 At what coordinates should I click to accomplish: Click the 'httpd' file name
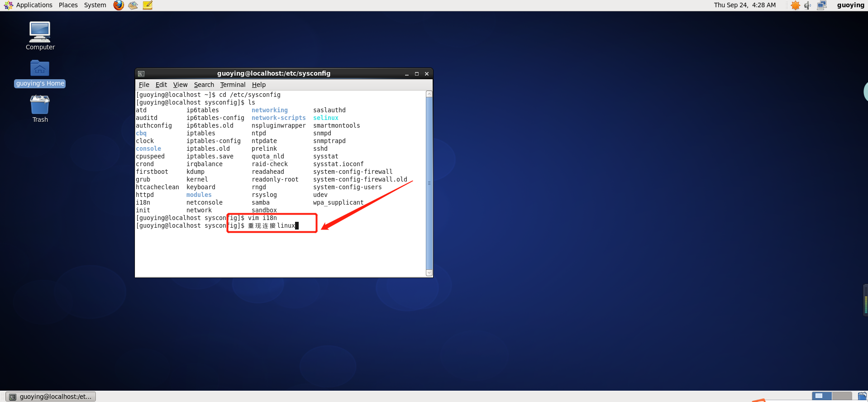pos(145,195)
